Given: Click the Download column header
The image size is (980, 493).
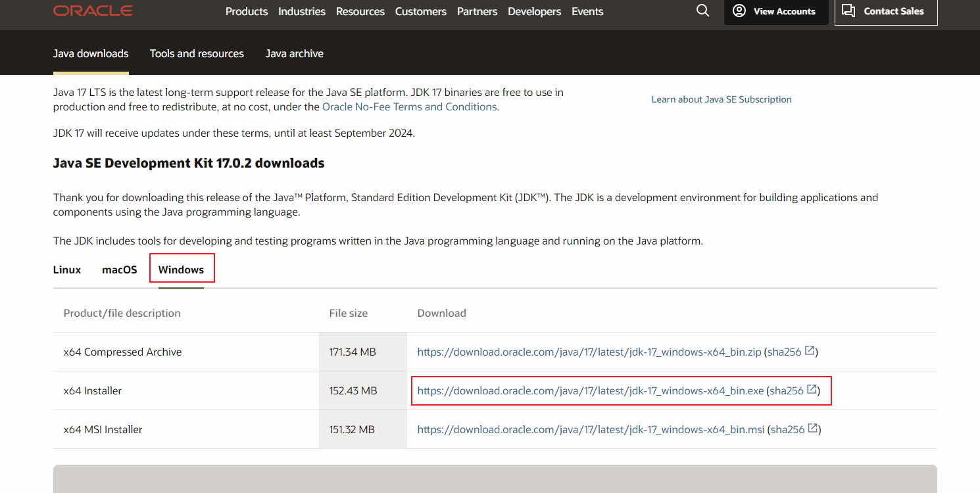Looking at the screenshot, I should click(442, 313).
